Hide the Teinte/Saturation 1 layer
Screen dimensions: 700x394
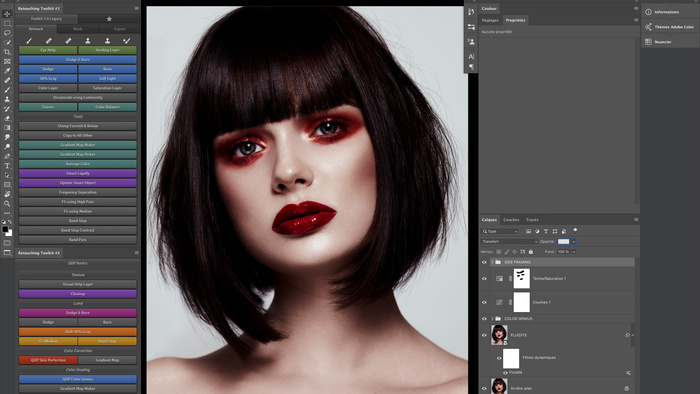(484, 278)
